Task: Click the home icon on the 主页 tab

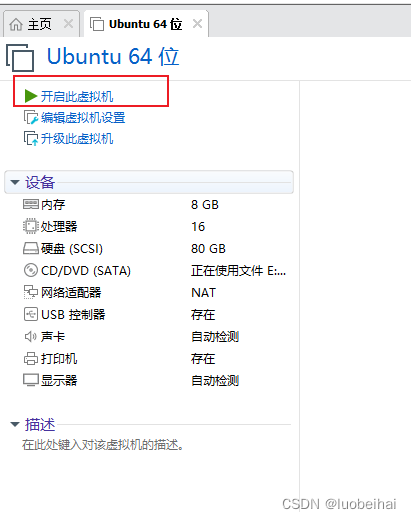Action: pos(16,24)
